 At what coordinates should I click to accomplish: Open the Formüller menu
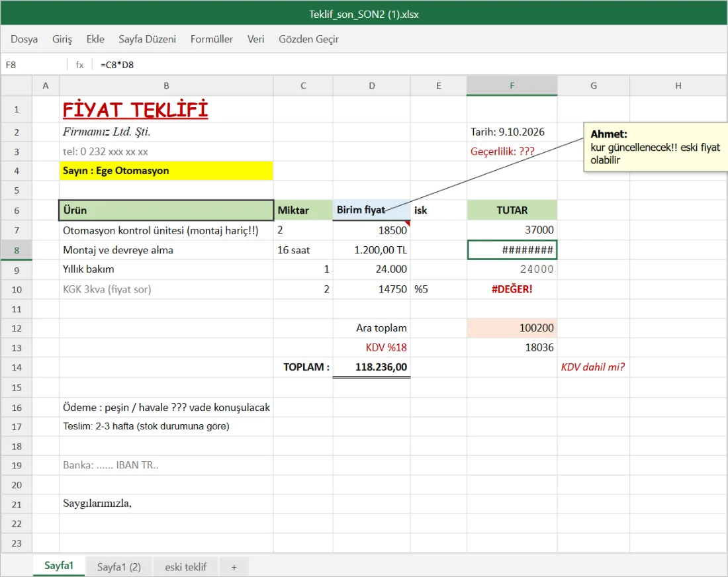[212, 39]
